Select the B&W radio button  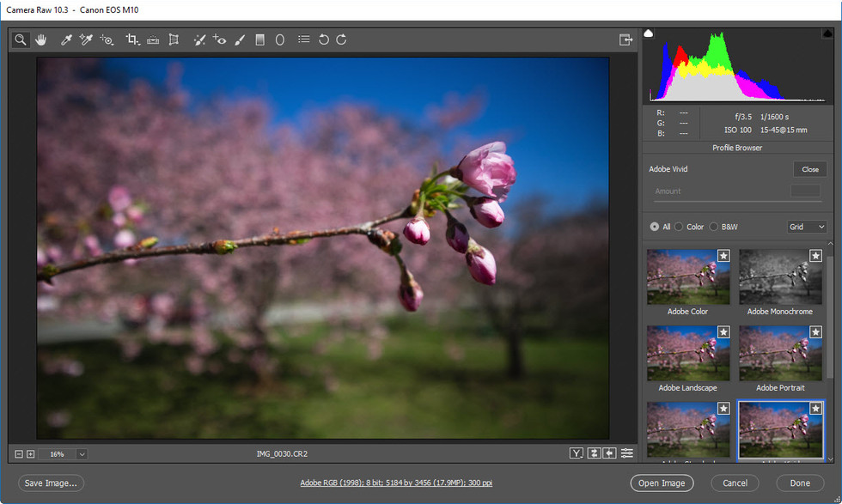pyautogui.click(x=713, y=227)
